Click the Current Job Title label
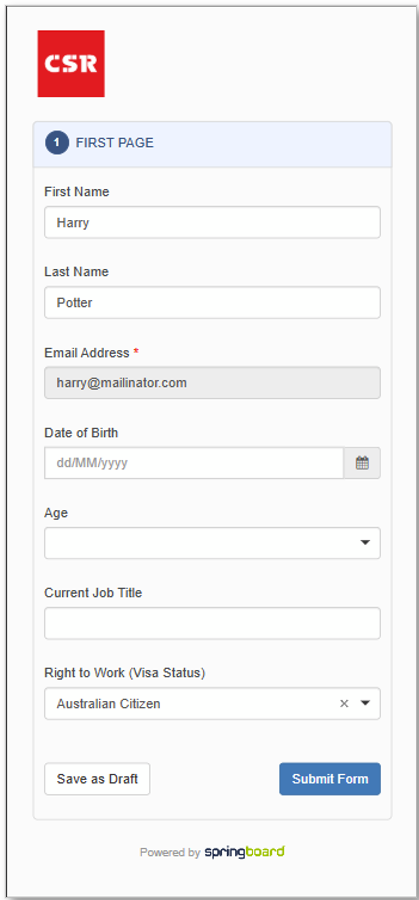Viewport: 419px width, 900px height. pos(93,593)
